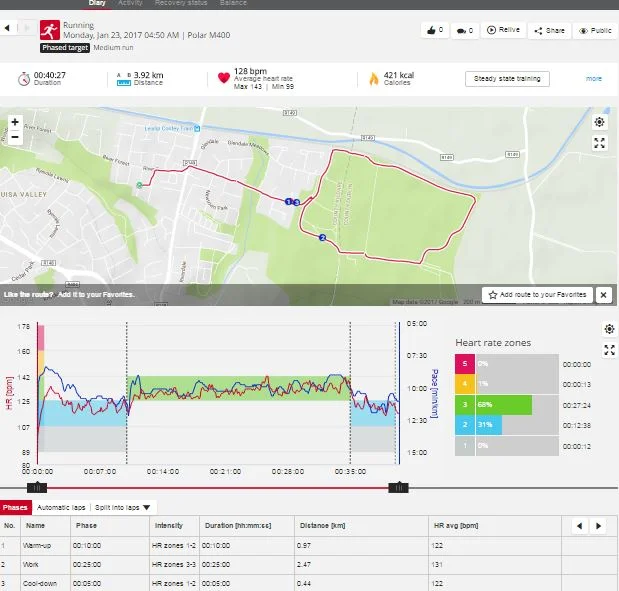The image size is (619, 591).
Task: Click the red running sport icon
Action: [49, 30]
